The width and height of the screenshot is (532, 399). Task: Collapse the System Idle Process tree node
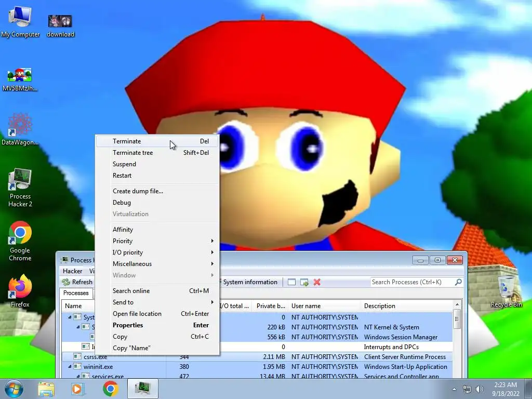(x=70, y=317)
